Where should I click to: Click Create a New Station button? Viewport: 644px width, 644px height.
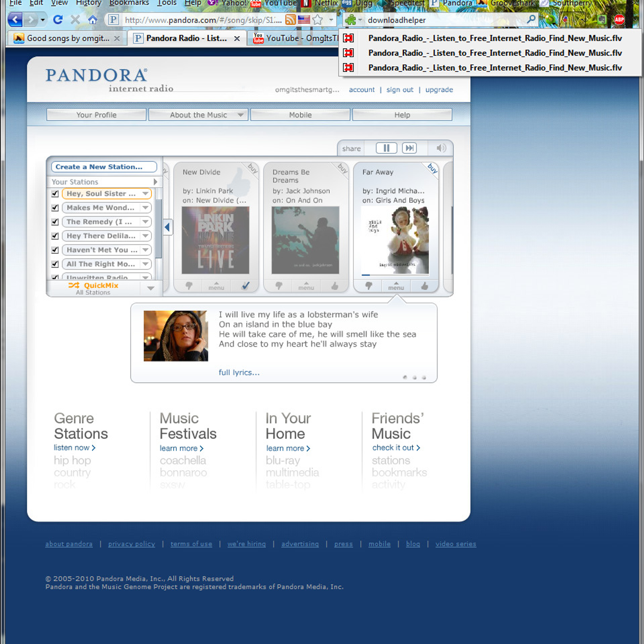[104, 167]
